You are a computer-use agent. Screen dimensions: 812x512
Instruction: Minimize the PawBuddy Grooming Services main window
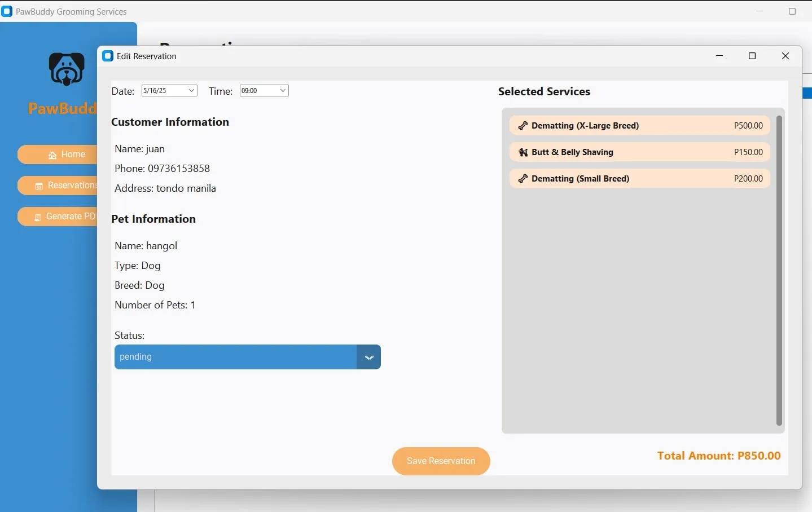[x=760, y=11]
